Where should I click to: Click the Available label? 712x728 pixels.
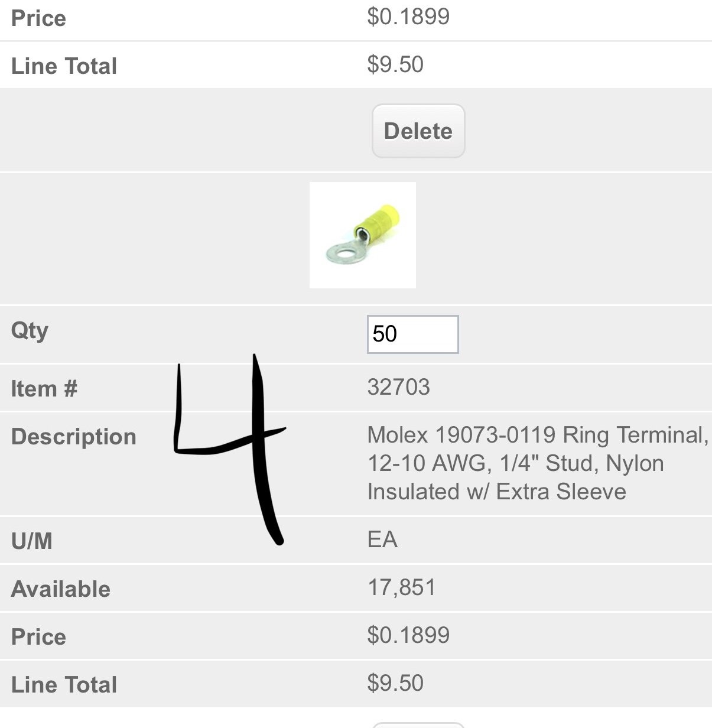pyautogui.click(x=61, y=589)
